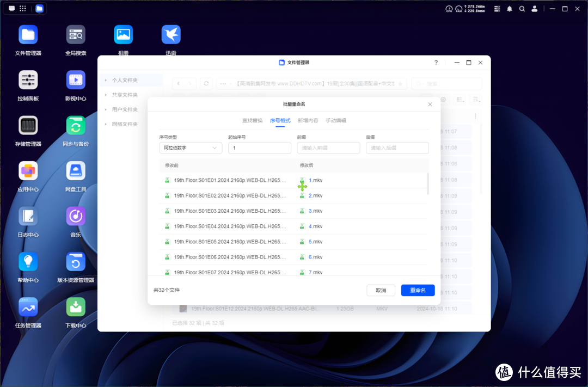
Task: Launch 下载中心 (Download Center)
Action: point(75,308)
